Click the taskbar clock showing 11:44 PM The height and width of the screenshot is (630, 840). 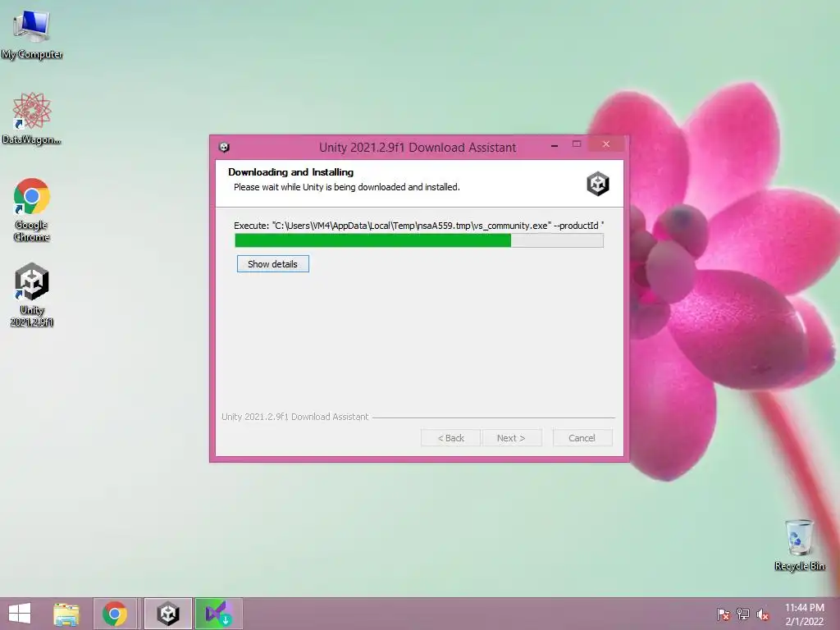(x=805, y=614)
